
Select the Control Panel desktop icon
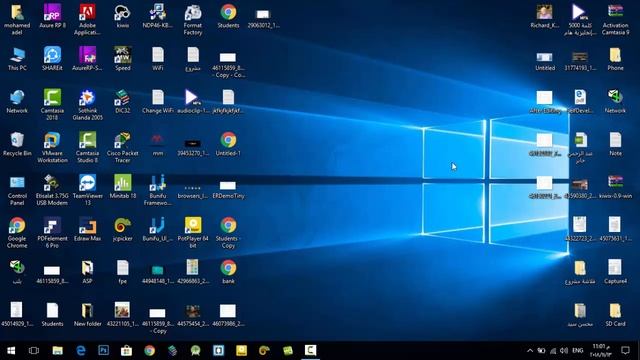tap(17, 190)
